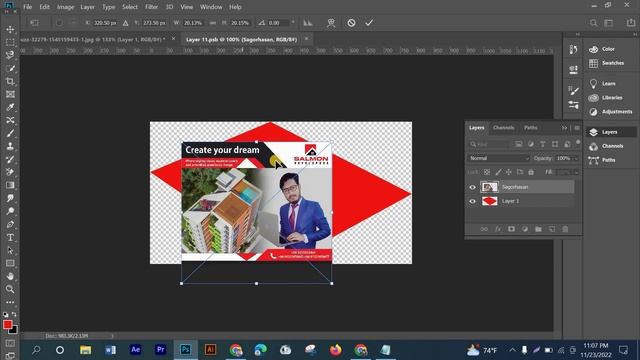Select the Rectangle shape tool
640x360 pixels.
[x=10, y=263]
